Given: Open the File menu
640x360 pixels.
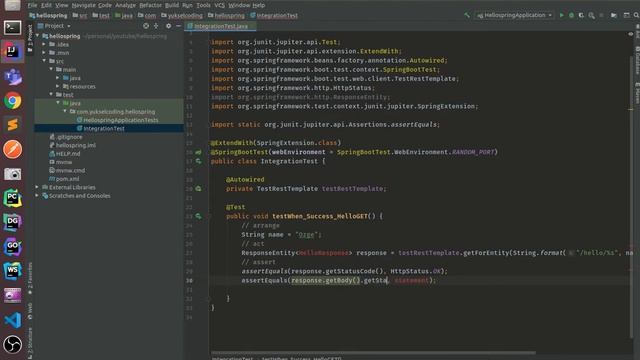Looking at the screenshot, I should [x=32, y=5].
